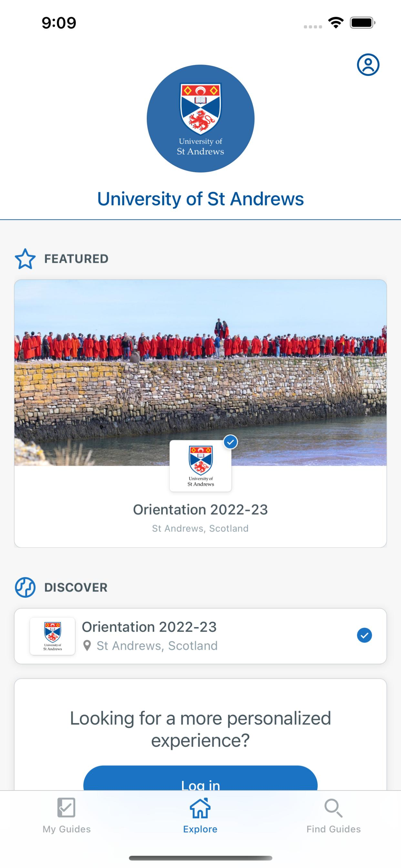Tap the FEATURED section label
Viewport: 401px width, 868px height.
click(x=77, y=259)
